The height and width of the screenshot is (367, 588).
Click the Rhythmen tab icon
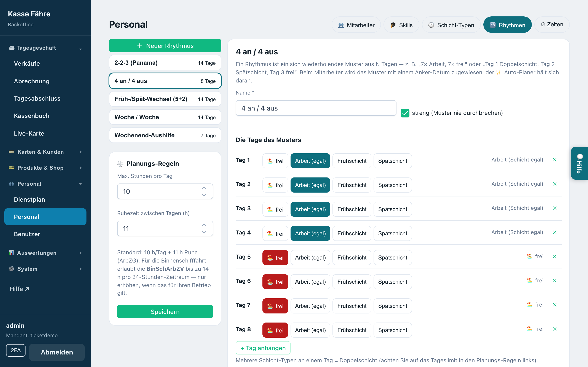pyautogui.click(x=492, y=25)
